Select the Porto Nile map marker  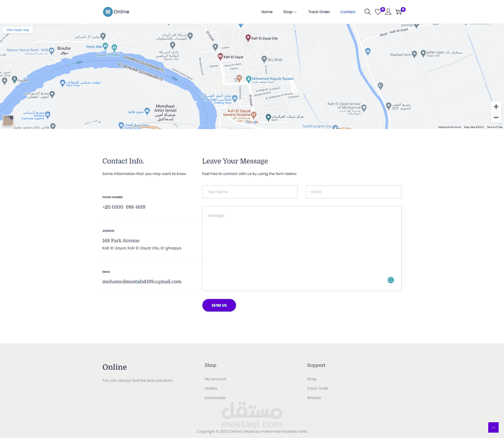105,46
